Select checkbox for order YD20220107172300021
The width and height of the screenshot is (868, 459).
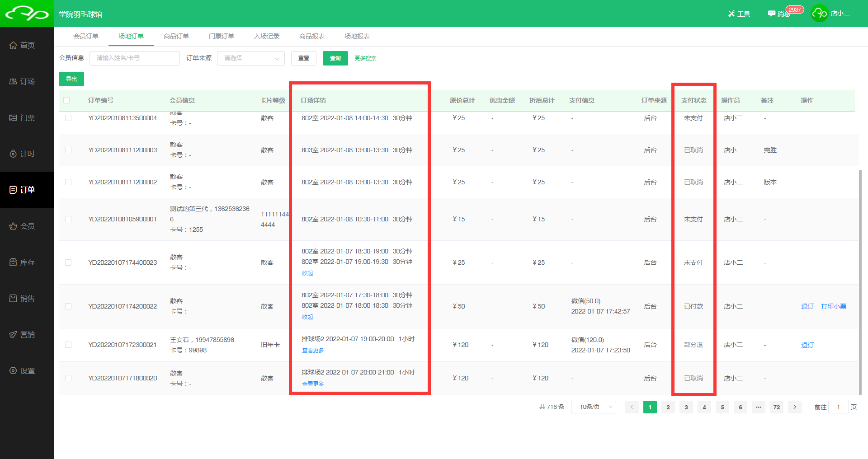coord(68,345)
